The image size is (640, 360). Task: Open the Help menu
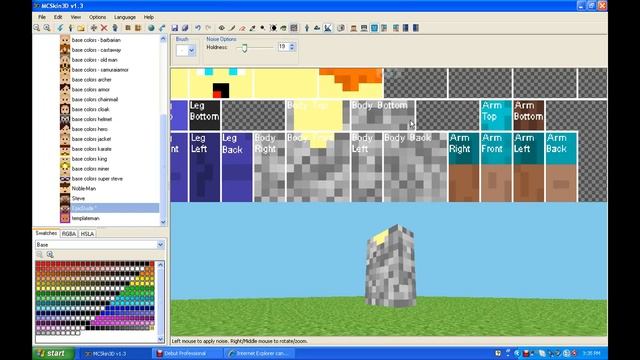[x=149, y=17]
